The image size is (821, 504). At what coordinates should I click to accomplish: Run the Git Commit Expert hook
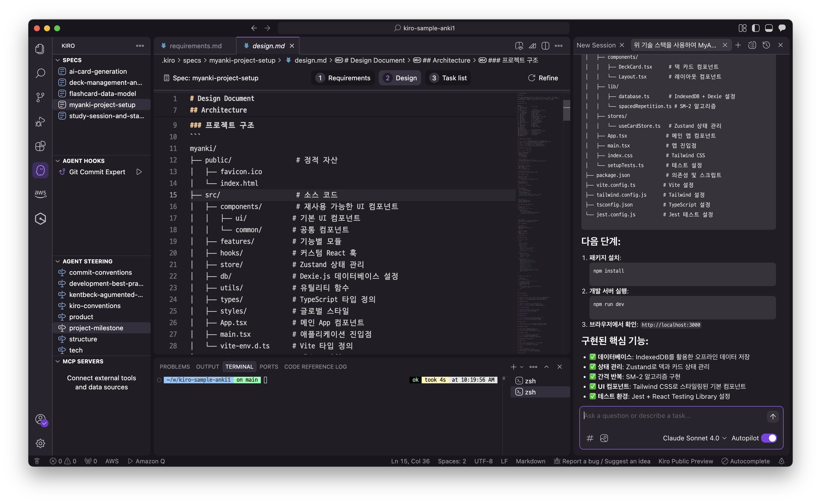pyautogui.click(x=139, y=172)
